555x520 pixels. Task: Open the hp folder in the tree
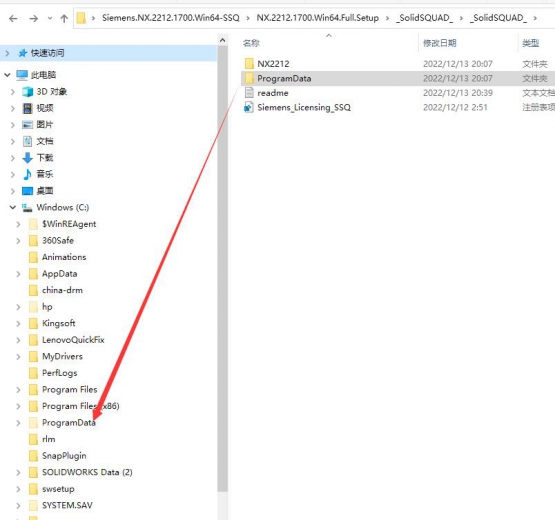pos(47,307)
